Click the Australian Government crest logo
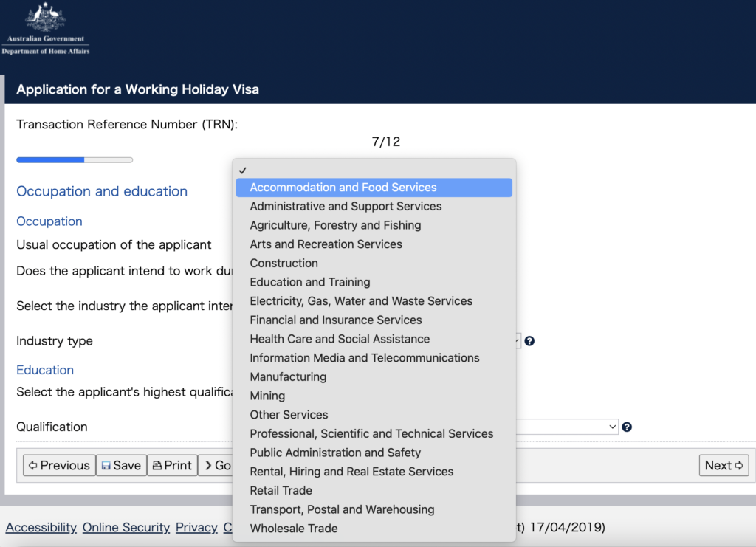 tap(45, 29)
